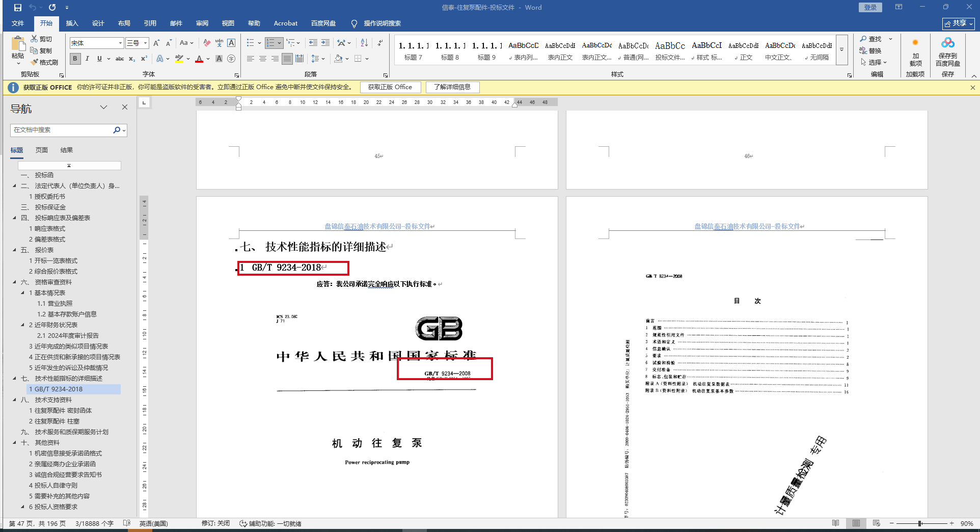Switch to 结果 tab in navigation pane

(x=67, y=150)
